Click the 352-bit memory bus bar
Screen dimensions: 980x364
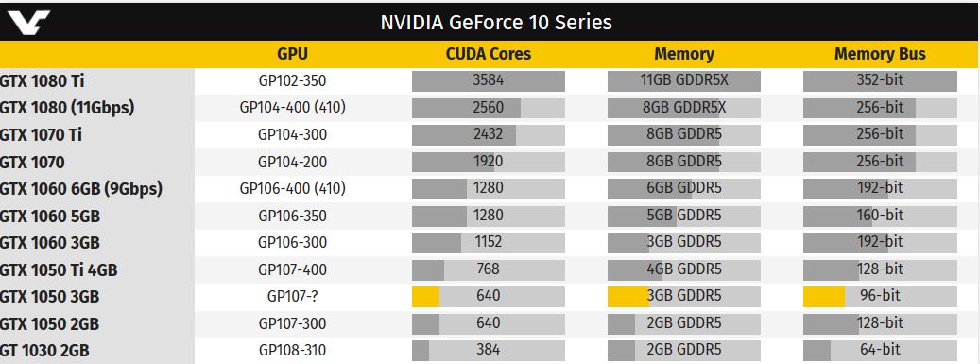(880, 81)
